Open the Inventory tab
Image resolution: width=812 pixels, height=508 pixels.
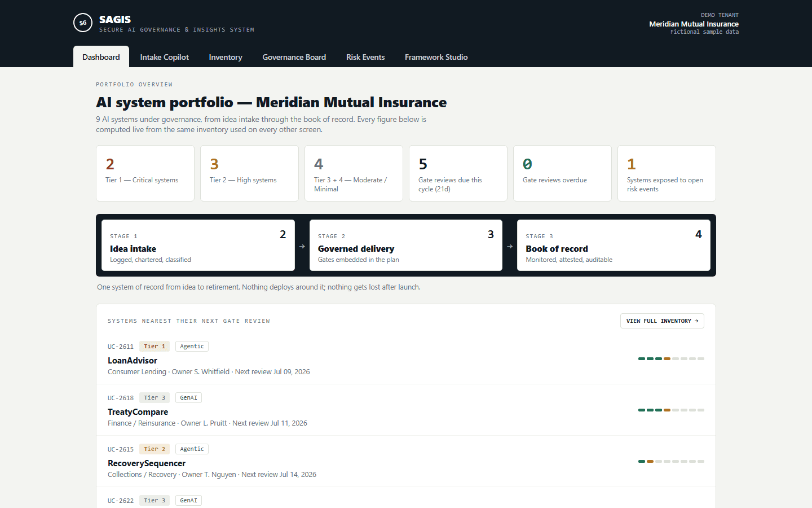pyautogui.click(x=226, y=57)
